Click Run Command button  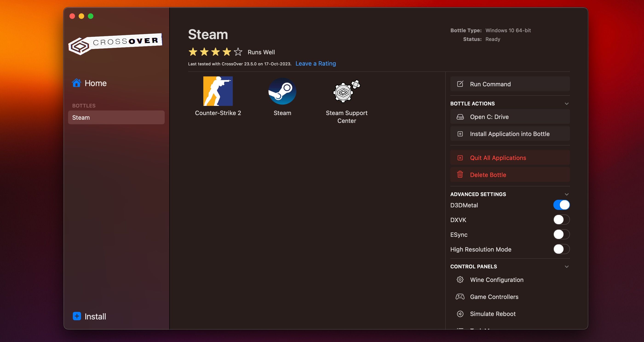coord(510,84)
